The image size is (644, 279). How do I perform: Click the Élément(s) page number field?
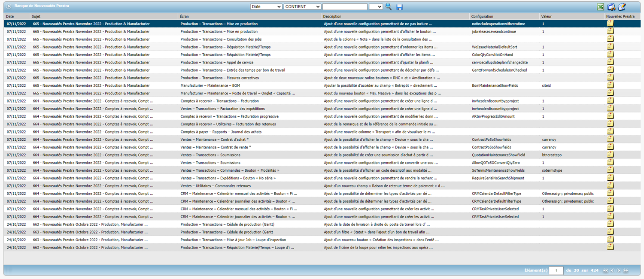click(556, 270)
